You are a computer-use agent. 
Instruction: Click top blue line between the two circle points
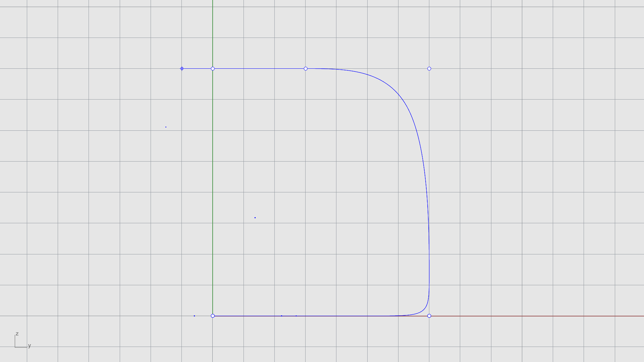coord(258,69)
